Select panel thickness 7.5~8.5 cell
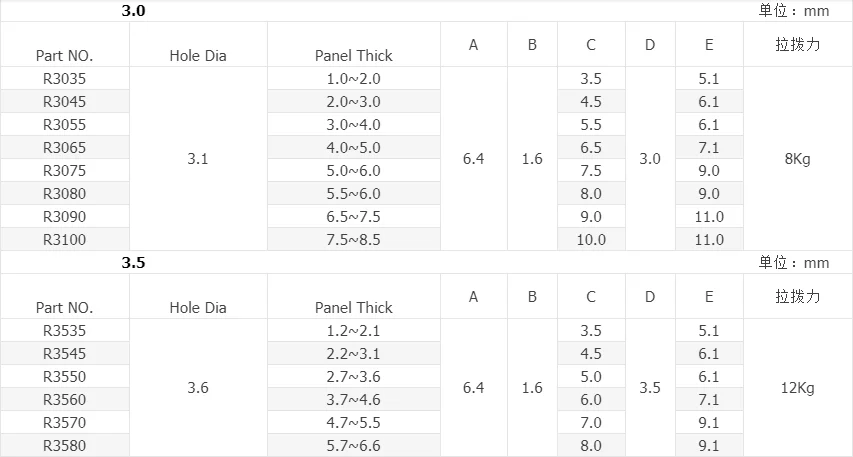 tap(354, 239)
